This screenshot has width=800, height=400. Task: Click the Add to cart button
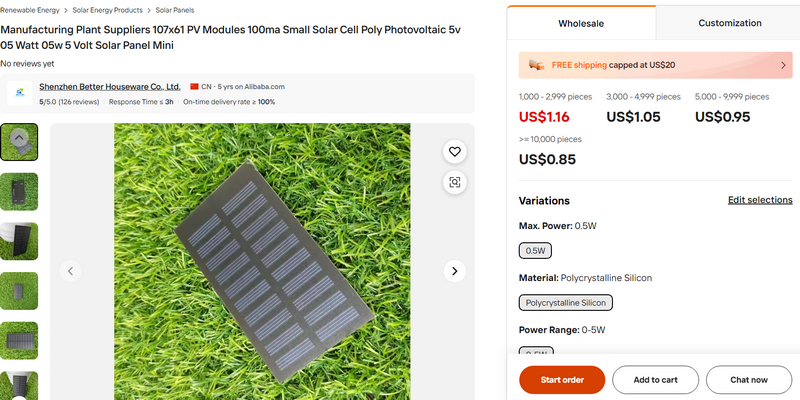coord(655,380)
